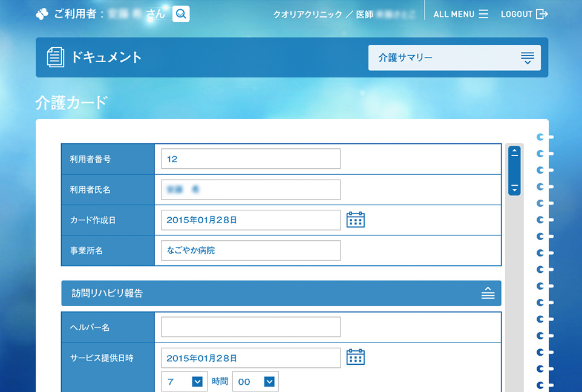Screen dimensions: 582x392
Task: Open the 介護サマリー dropdown
Action: pyautogui.click(x=454, y=58)
